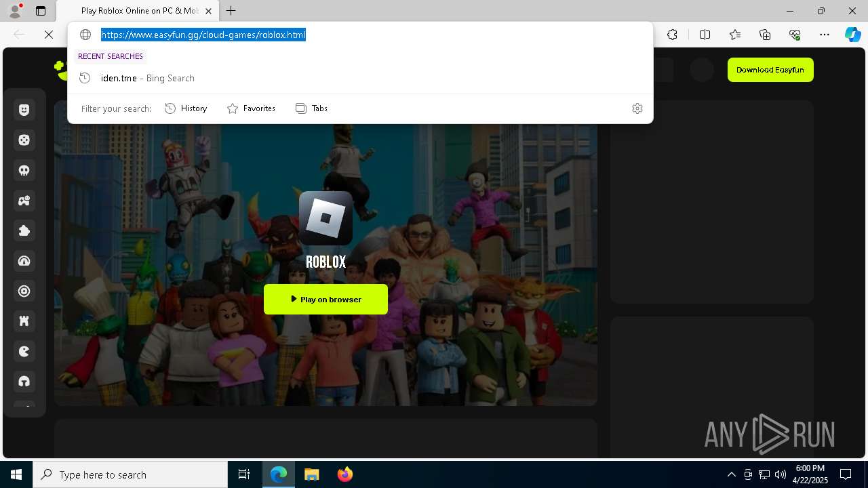Open Task View on the taskbar
Screen dimensions: 868x488
[x=244, y=474]
